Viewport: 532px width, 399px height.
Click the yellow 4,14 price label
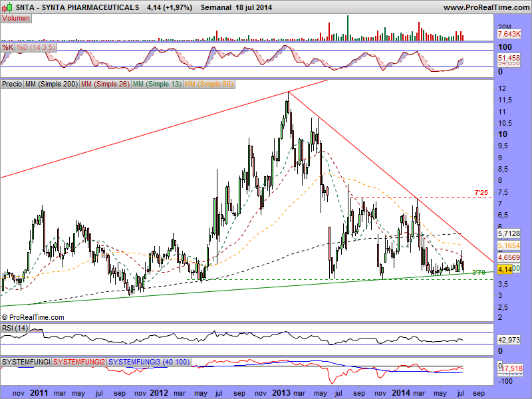[x=505, y=269]
